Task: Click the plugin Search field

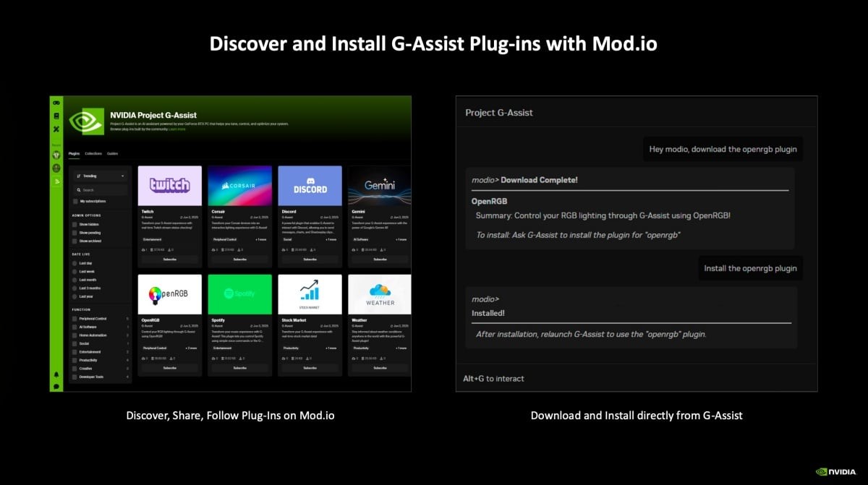Action: [x=101, y=190]
